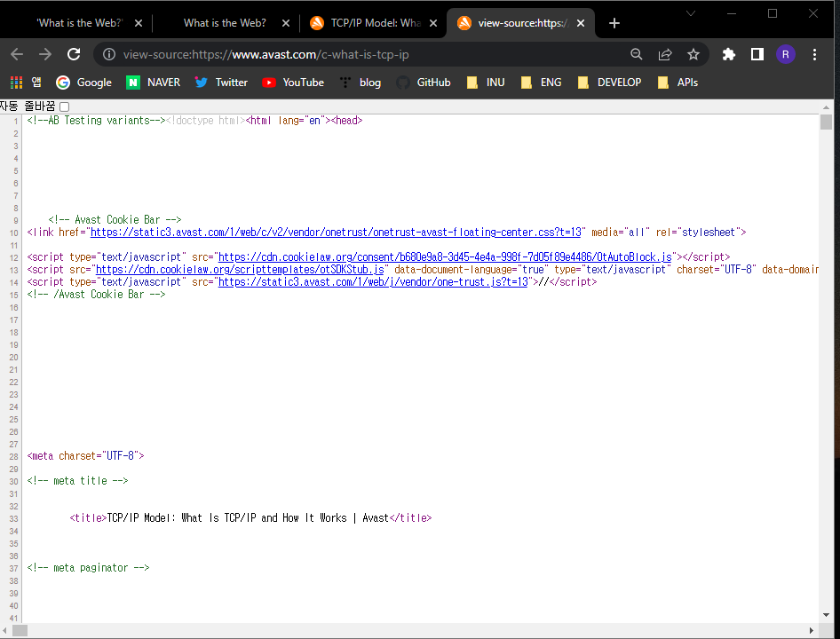Screen dimensions: 840x639
Task: Open the blog bookmark
Action: point(360,82)
